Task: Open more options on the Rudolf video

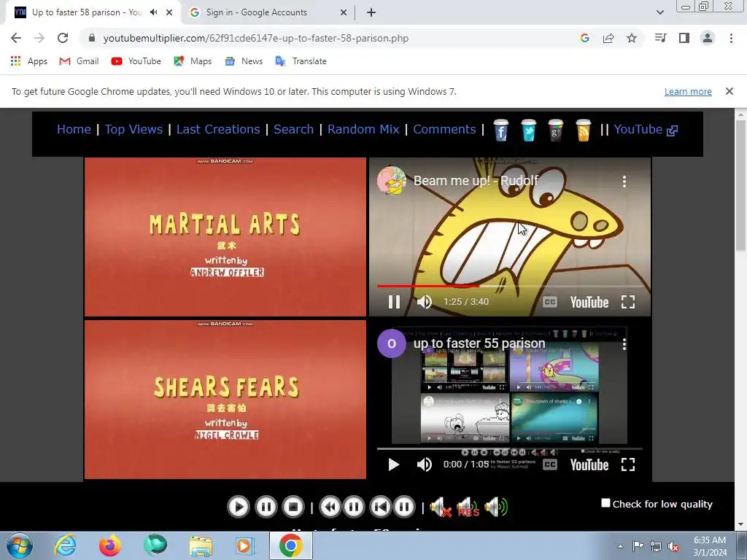Action: coord(624,181)
